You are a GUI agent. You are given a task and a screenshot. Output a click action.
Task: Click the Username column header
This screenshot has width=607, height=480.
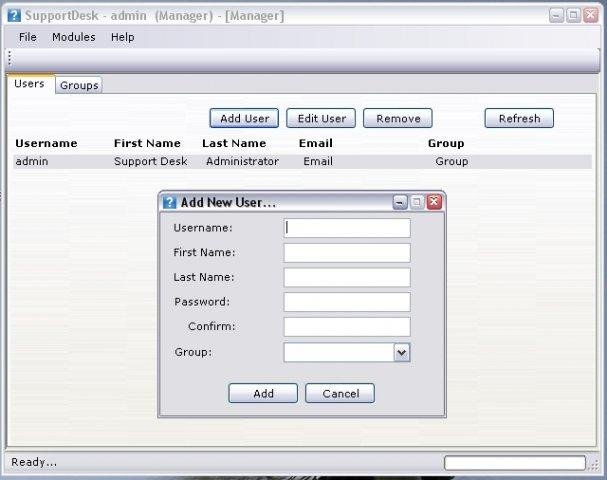[46, 143]
